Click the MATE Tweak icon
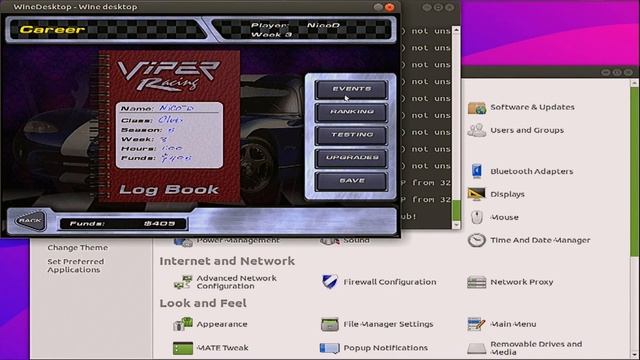This screenshot has height=360, width=640. click(x=182, y=348)
